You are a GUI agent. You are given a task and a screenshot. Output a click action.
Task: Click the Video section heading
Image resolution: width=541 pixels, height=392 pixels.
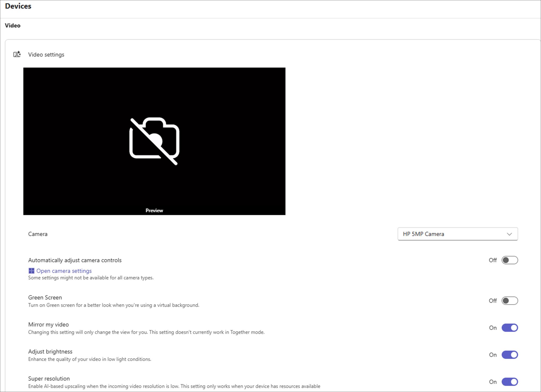pyautogui.click(x=13, y=25)
